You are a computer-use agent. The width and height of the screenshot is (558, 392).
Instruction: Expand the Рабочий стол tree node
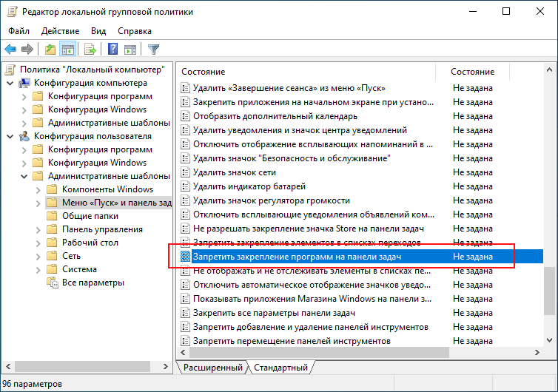[38, 243]
